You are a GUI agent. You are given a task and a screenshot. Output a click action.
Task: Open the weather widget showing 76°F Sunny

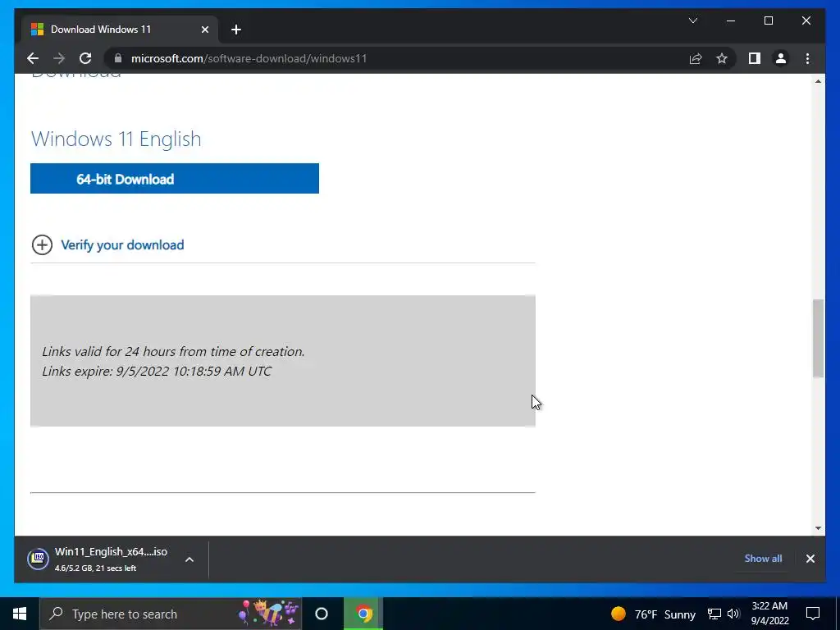tap(652, 614)
